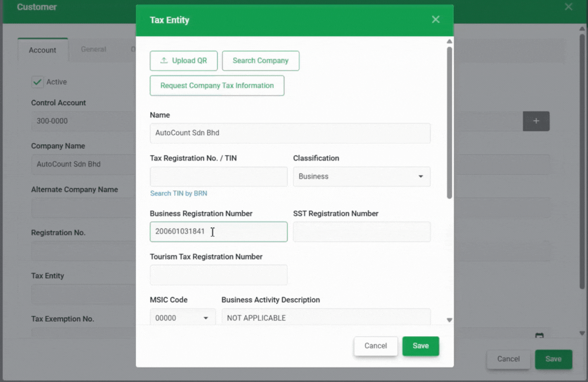
Task: Open the Classification dropdown
Action: tap(361, 177)
